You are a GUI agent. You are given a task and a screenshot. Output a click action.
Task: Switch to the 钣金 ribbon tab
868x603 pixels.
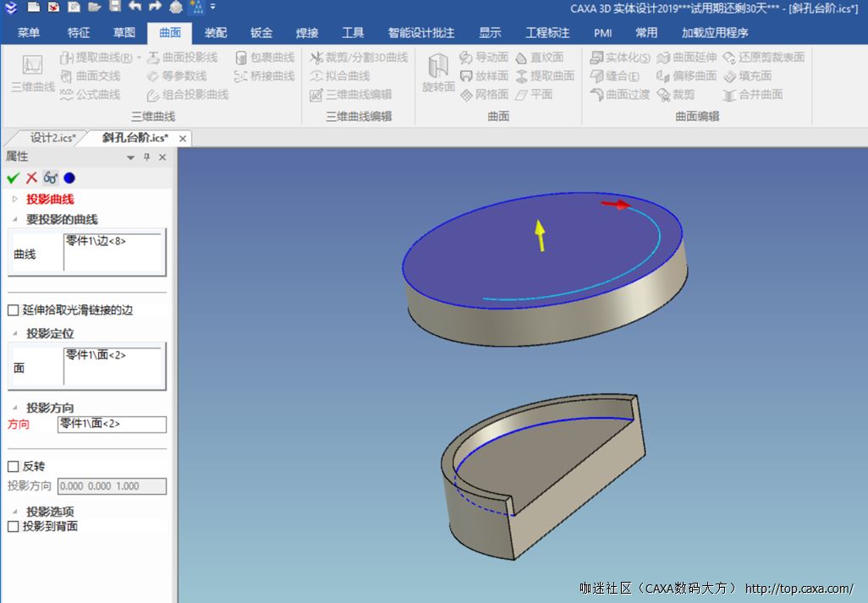tap(261, 33)
